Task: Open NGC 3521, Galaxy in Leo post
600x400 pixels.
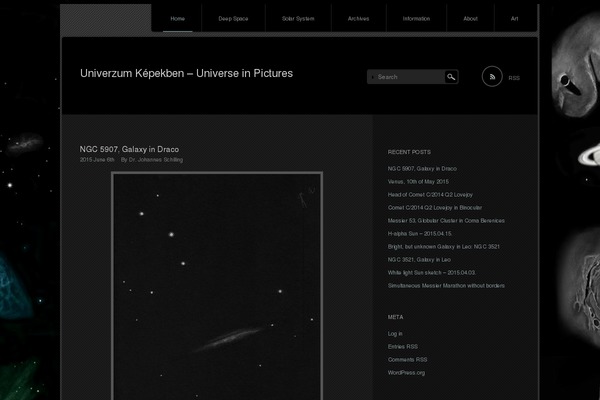Action: [x=419, y=260]
